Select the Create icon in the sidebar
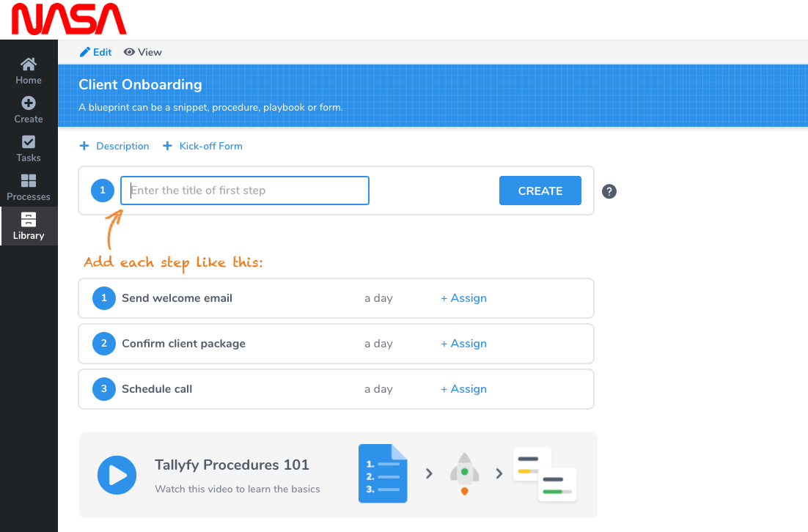The width and height of the screenshot is (808, 532). pyautogui.click(x=29, y=110)
